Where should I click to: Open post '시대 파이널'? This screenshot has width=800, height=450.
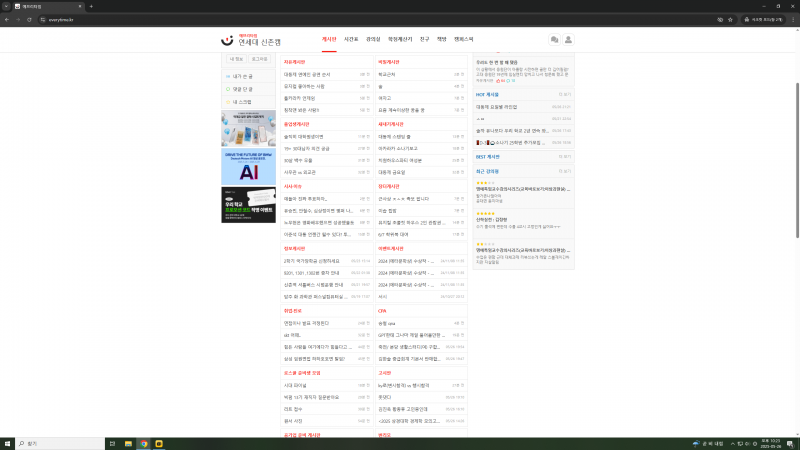[327, 386]
